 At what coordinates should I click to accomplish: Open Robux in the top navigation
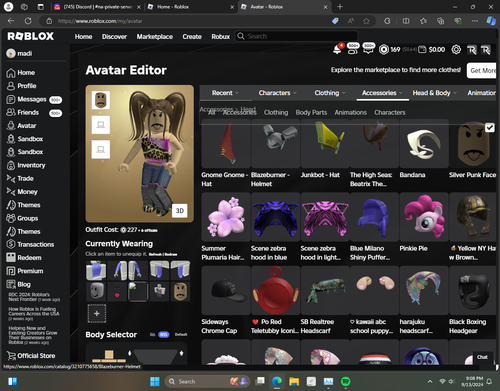(221, 36)
